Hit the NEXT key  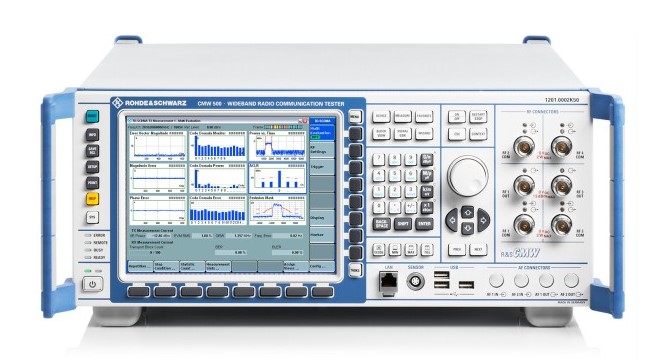(478, 250)
